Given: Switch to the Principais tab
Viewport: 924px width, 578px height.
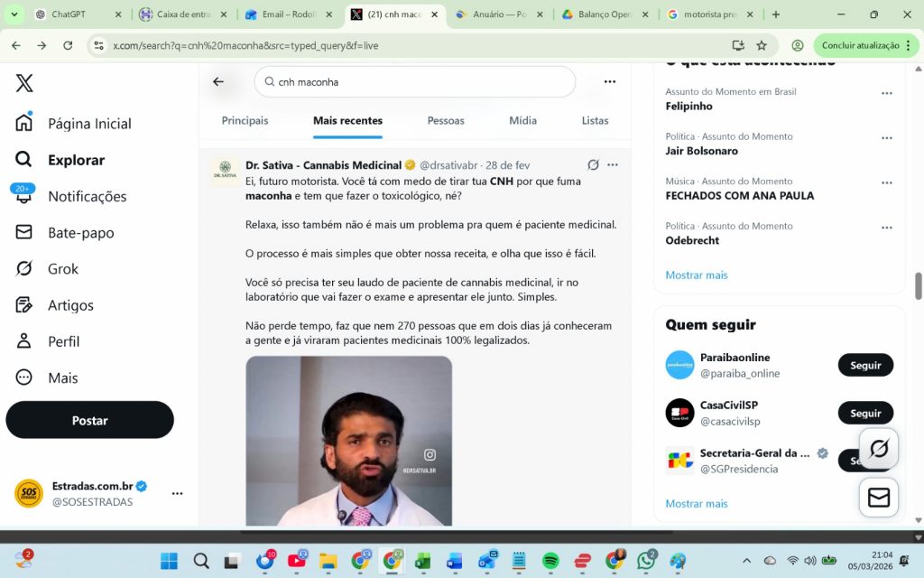Looking at the screenshot, I should (245, 120).
